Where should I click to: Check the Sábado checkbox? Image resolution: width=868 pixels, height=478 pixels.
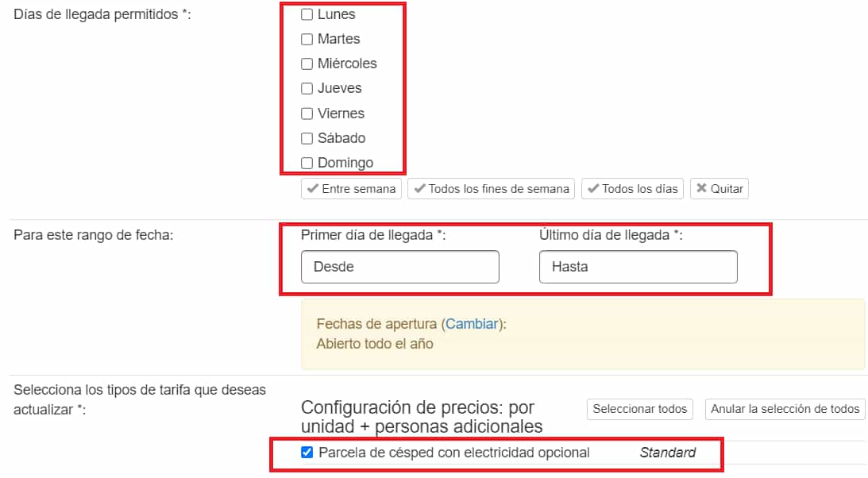coord(307,138)
